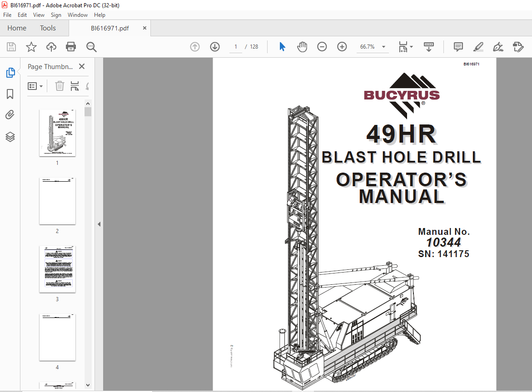Add a sticky note comment
This screenshot has height=392, width=532.
pos(458,47)
